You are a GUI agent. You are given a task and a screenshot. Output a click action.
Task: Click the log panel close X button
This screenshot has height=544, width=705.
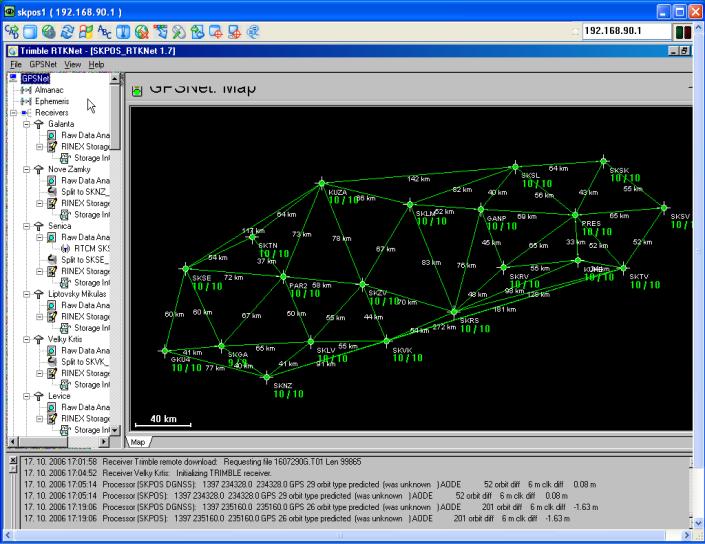[13, 460]
